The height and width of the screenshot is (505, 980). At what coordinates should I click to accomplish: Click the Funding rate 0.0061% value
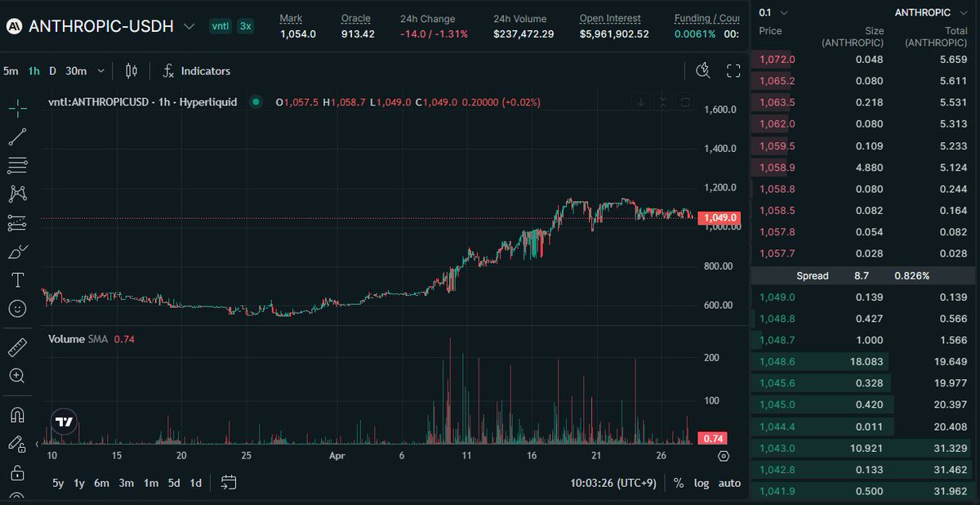695,34
